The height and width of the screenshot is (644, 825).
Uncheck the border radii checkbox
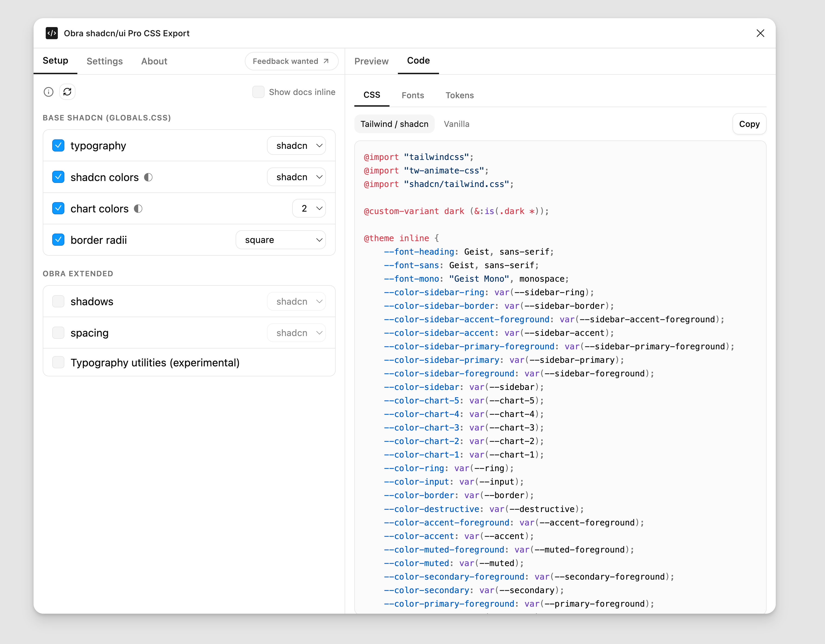click(x=58, y=240)
